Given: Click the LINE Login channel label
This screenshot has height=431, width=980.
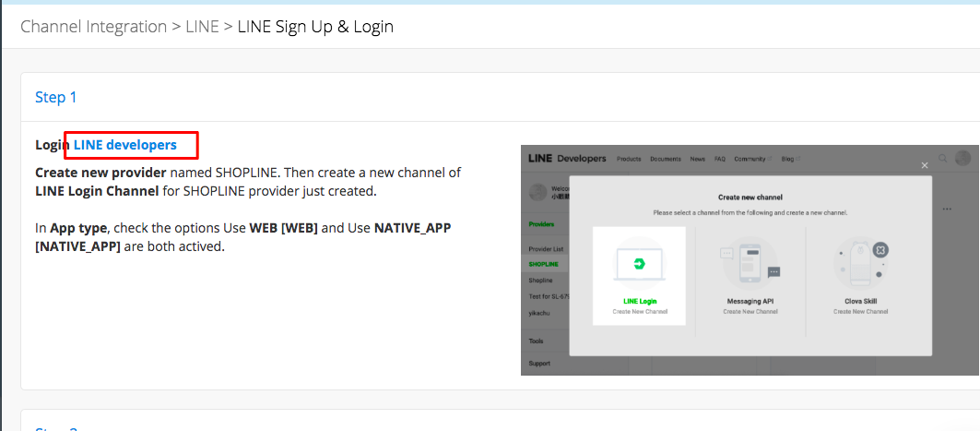Looking at the screenshot, I should coord(640,301).
